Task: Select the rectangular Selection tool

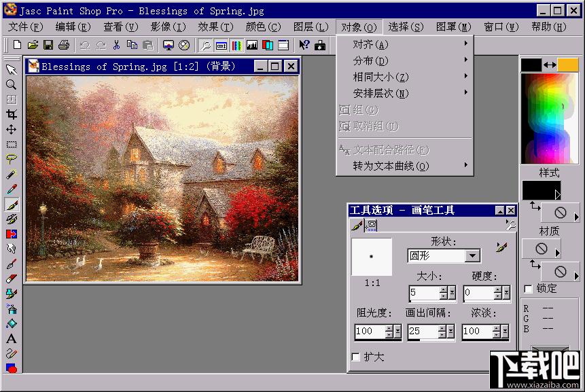Action: (x=11, y=144)
